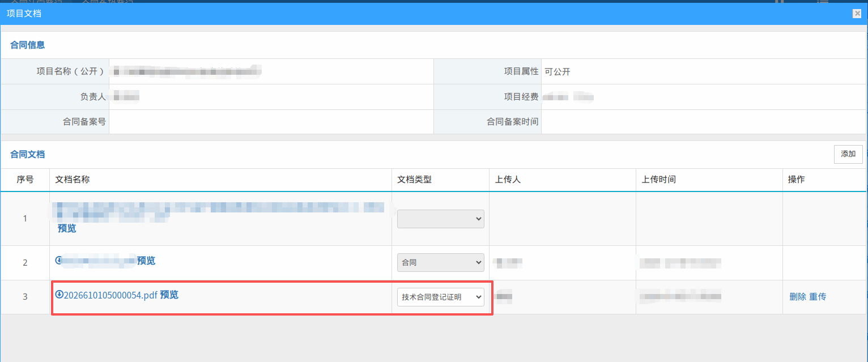This screenshot has height=362, width=868.
Task: Click the 上传时间 column header
Action: coord(658,180)
